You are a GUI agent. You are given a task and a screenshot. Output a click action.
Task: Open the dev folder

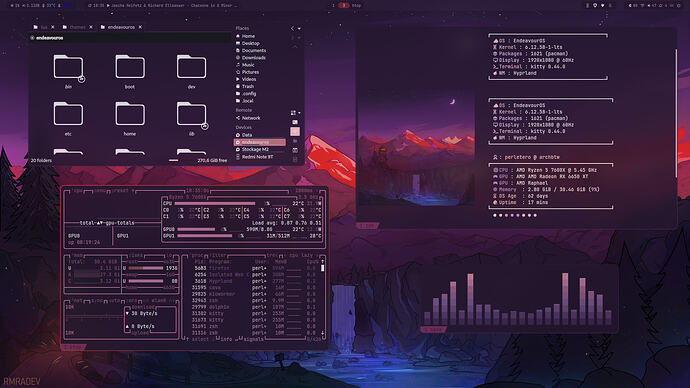pos(191,71)
